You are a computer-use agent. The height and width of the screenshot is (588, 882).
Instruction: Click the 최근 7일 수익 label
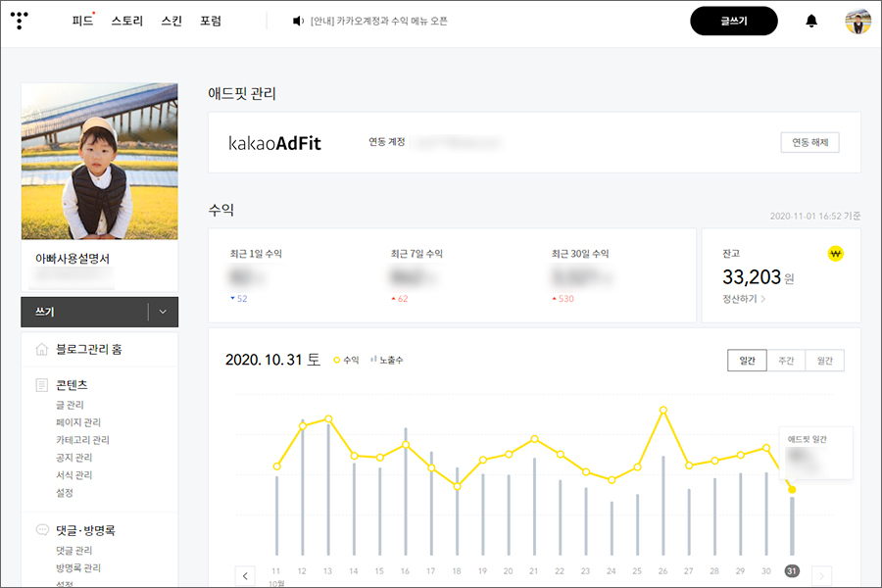tap(416, 254)
